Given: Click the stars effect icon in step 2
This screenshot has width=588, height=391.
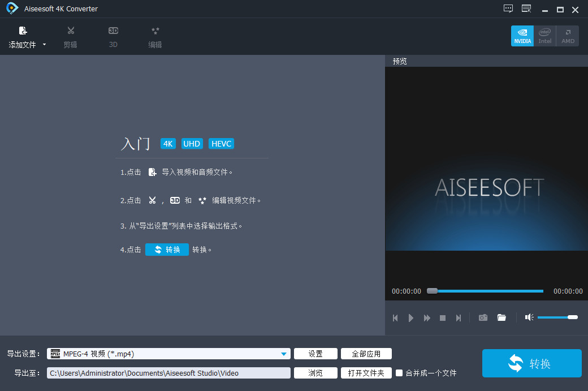Looking at the screenshot, I should [202, 200].
